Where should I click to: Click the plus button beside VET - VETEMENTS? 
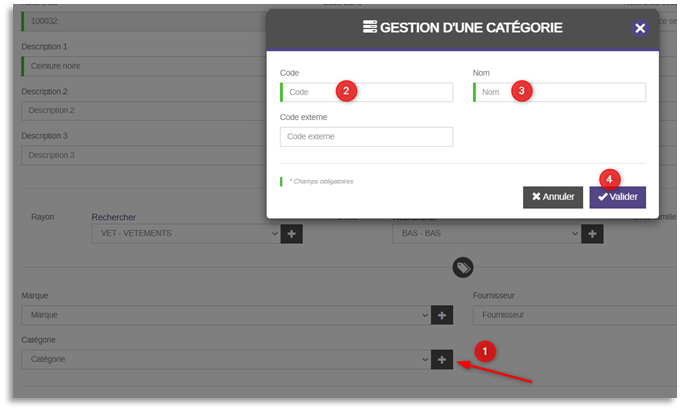[292, 233]
